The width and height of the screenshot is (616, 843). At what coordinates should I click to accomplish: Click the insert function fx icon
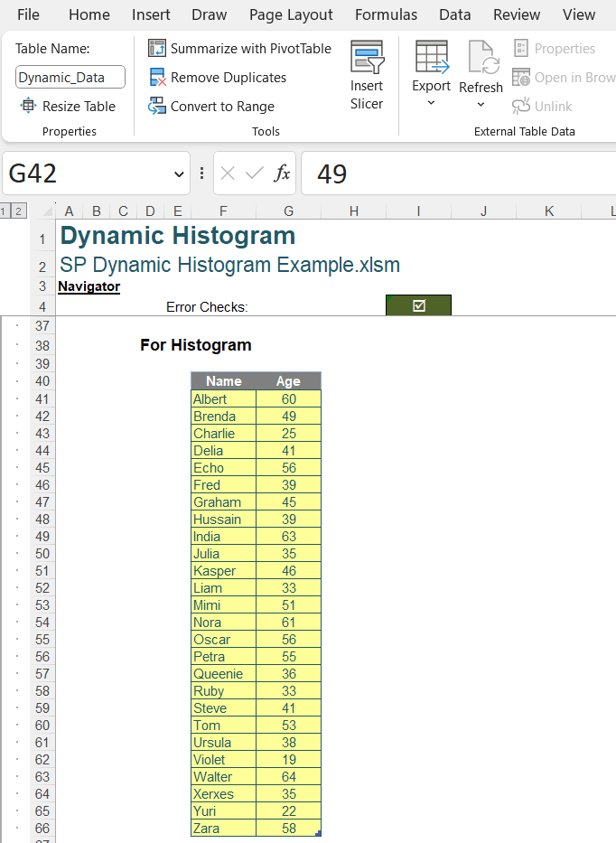pyautogui.click(x=282, y=173)
